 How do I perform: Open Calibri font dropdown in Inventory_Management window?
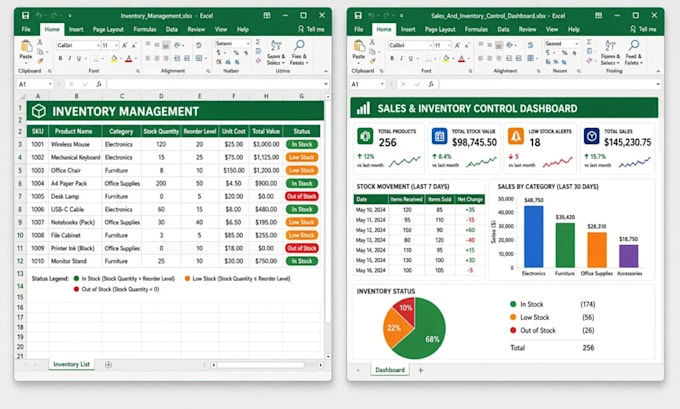point(98,46)
